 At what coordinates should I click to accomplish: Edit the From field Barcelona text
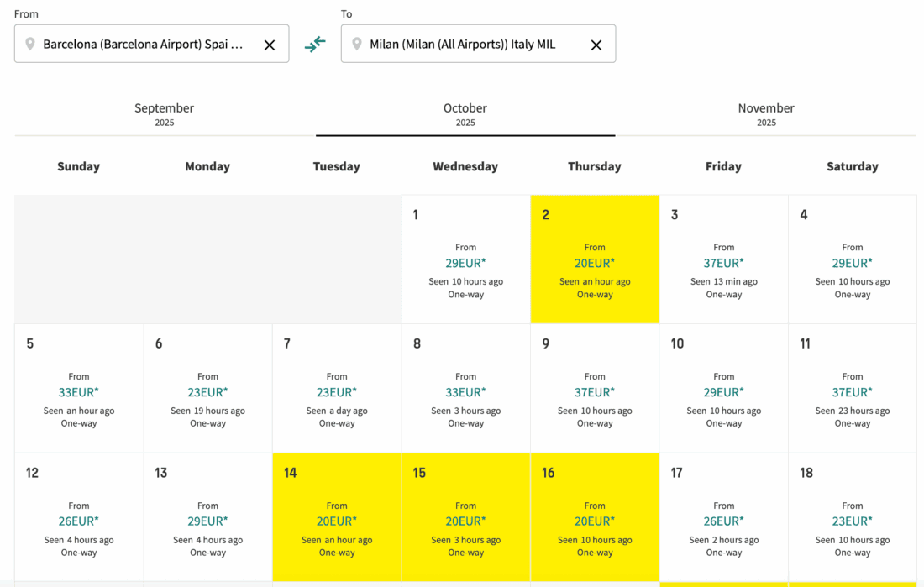point(143,45)
